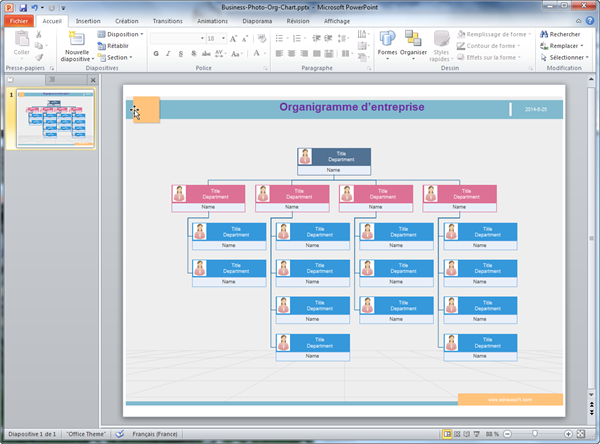The width and height of the screenshot is (600, 444).
Task: Click Français (France) language indicator
Action: click(151, 435)
